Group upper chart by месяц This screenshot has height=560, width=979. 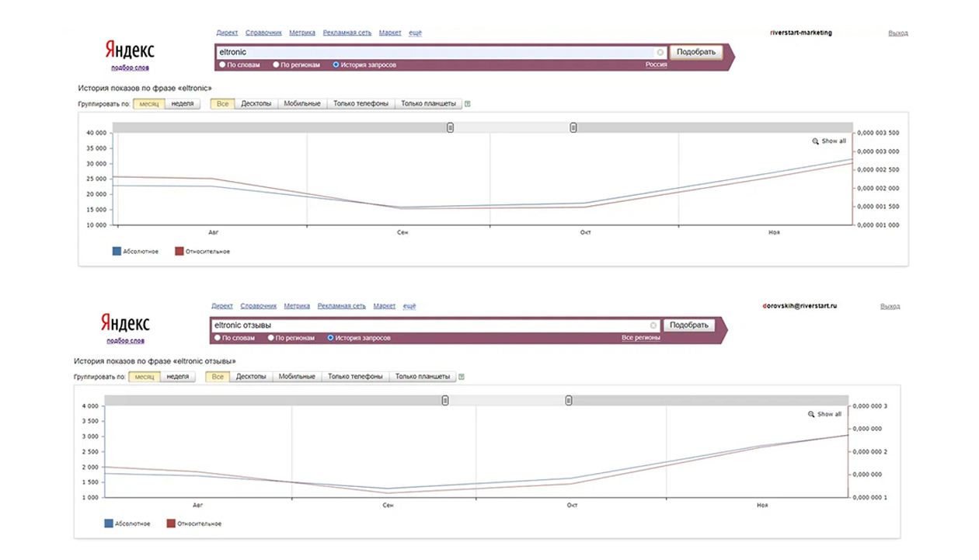point(149,103)
